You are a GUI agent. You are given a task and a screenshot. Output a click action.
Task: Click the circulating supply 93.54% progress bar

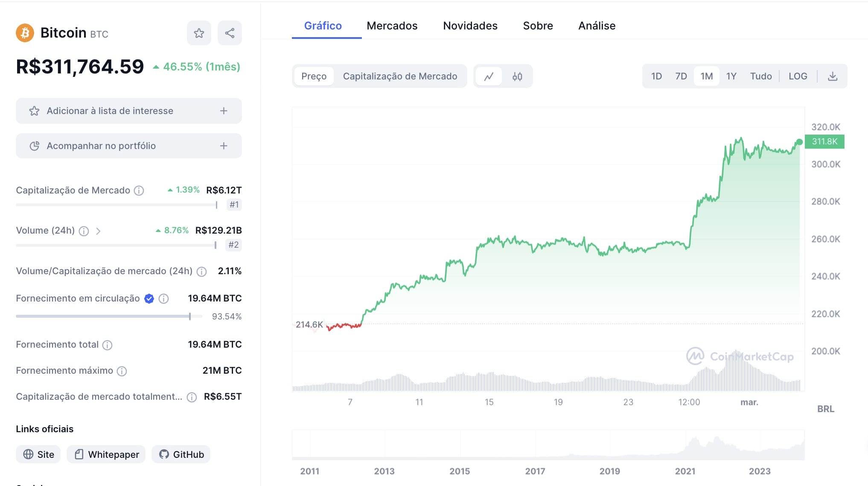pyautogui.click(x=109, y=316)
